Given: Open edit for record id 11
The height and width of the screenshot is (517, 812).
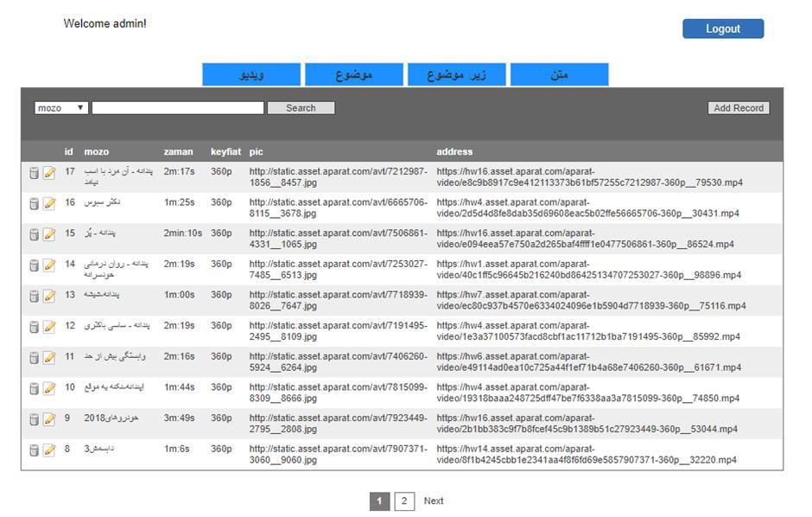Looking at the screenshot, I should coord(49,358).
